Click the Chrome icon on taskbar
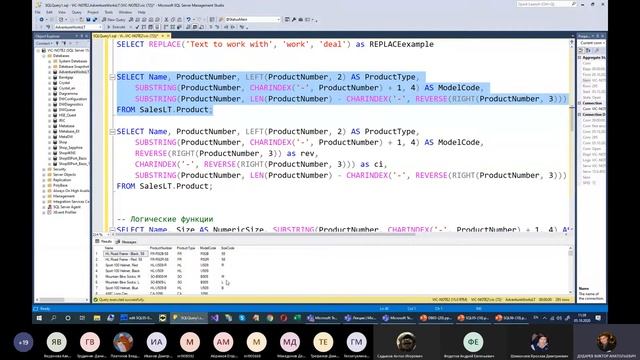This screenshot has height=360, width=640. [x=270, y=318]
